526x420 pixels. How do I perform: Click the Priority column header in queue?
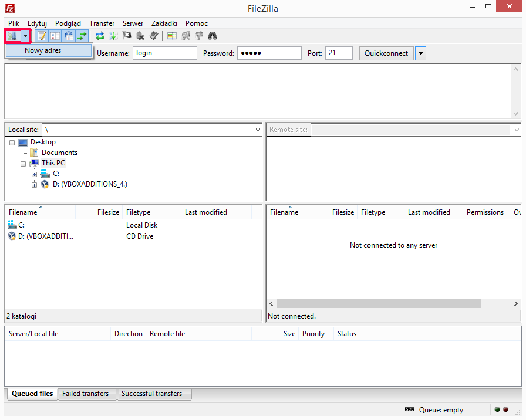[316, 334]
